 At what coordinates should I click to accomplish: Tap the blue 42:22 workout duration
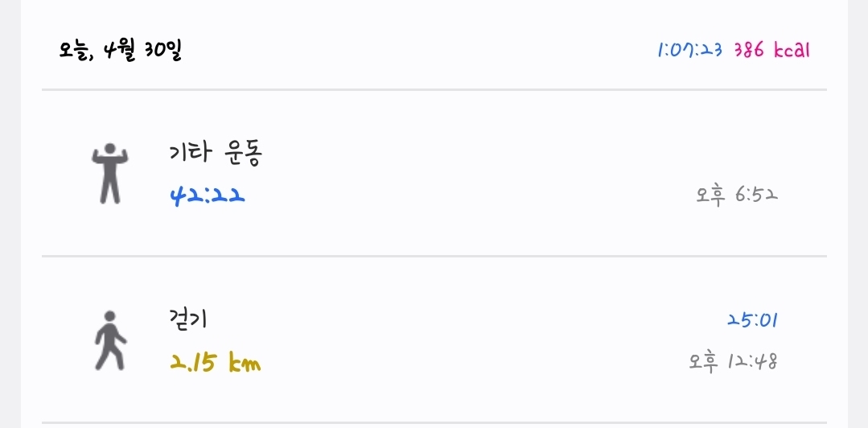coord(208,195)
